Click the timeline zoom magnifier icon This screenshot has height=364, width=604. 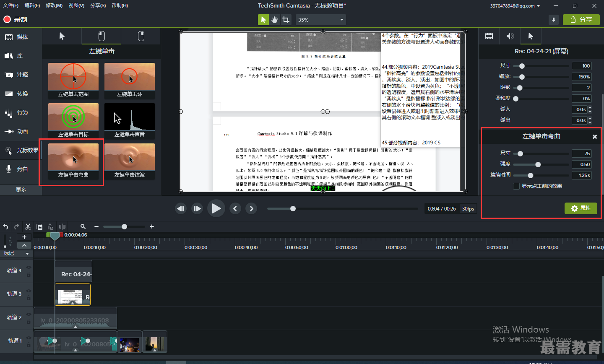pyautogui.click(x=83, y=226)
